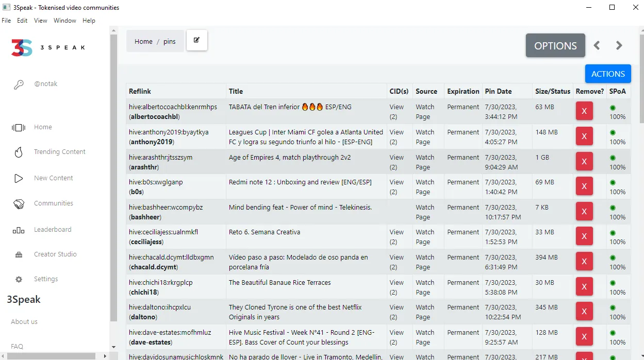This screenshot has height=360, width=644.
Task: Open Watch Page for anthony2019 video
Action: tap(425, 137)
